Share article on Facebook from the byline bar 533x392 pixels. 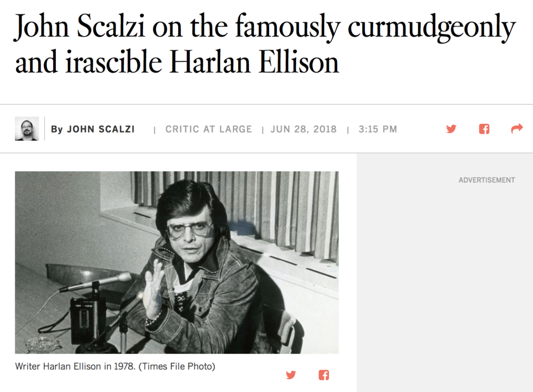coord(484,129)
